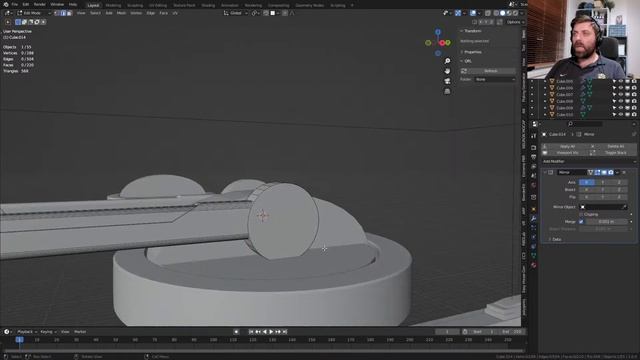640x360 pixels.
Task: Open the Options dropdown in viewport
Action: 515,22
